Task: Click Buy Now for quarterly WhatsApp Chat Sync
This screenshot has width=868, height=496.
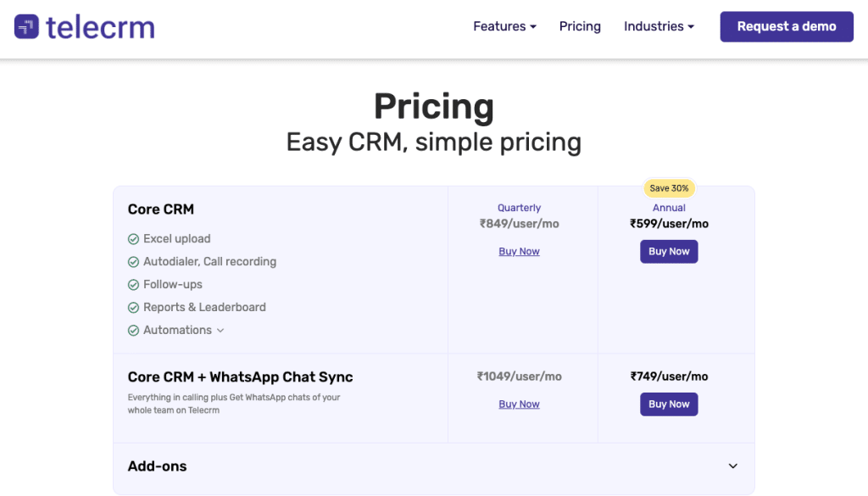Action: tap(519, 404)
